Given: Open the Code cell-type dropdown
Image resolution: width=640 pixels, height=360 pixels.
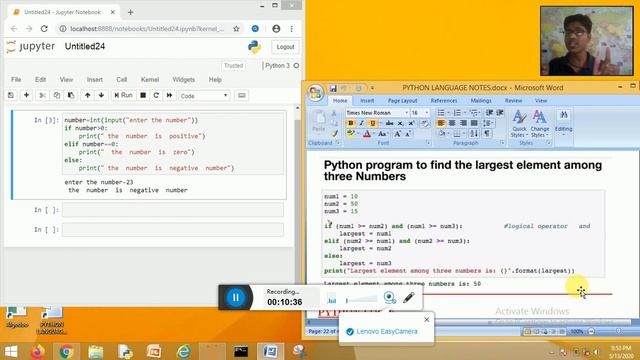Looking at the screenshot, I should 204,96.
